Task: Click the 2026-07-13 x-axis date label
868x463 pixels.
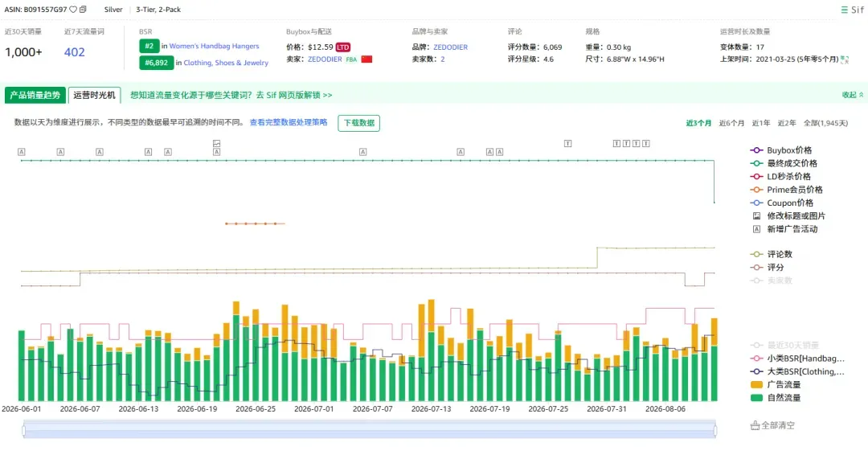Action: pos(431,408)
